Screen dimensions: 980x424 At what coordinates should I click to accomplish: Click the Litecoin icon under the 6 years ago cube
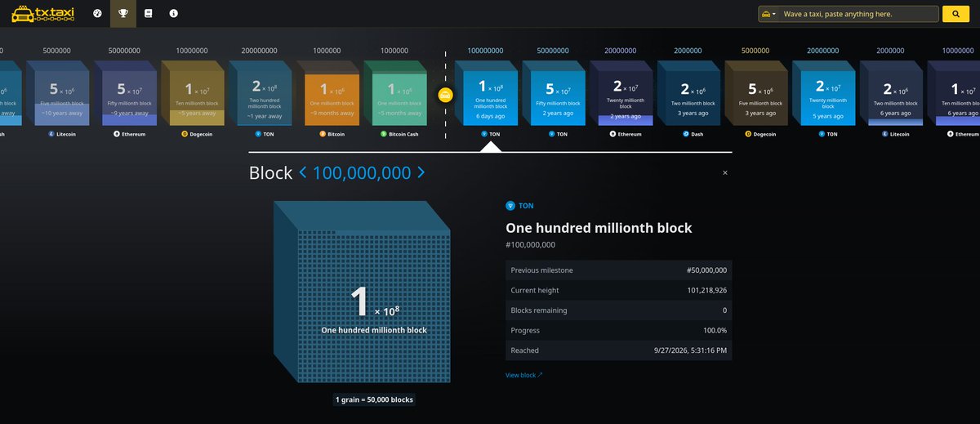[884, 134]
